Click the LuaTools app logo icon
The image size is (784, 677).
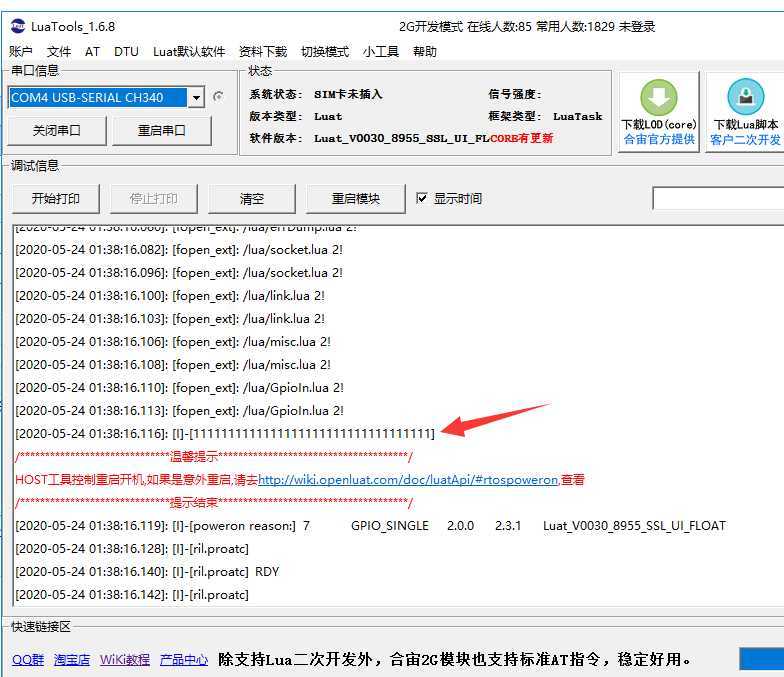(x=18, y=26)
